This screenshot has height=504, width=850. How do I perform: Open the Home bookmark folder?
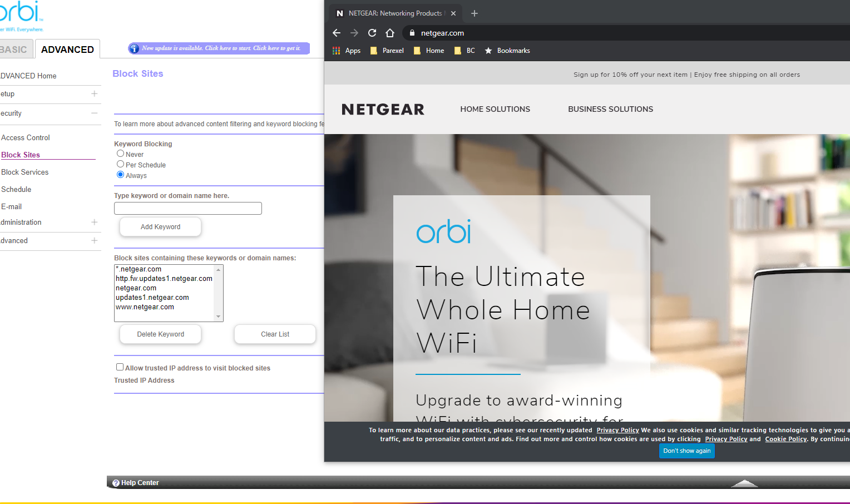coord(429,51)
